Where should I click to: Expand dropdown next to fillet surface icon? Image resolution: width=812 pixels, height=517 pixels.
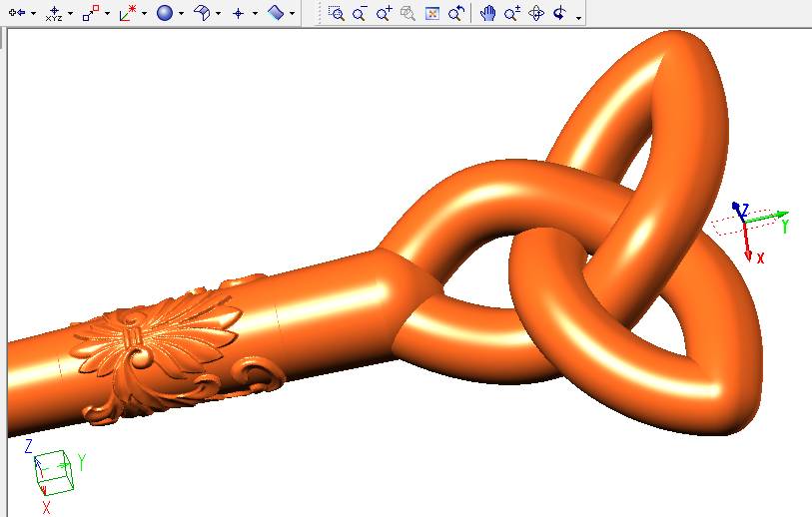(x=218, y=13)
